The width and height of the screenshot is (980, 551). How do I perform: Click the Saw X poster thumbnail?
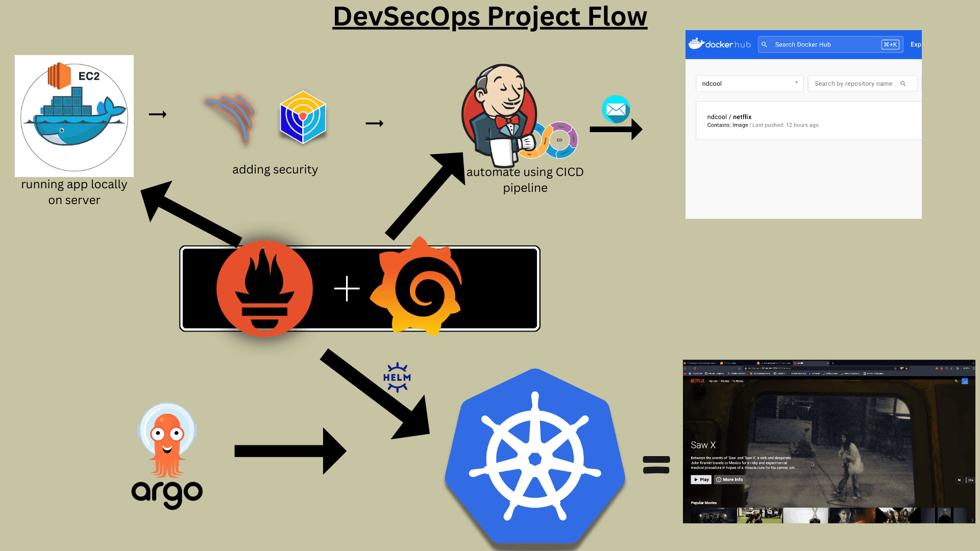coord(805,515)
